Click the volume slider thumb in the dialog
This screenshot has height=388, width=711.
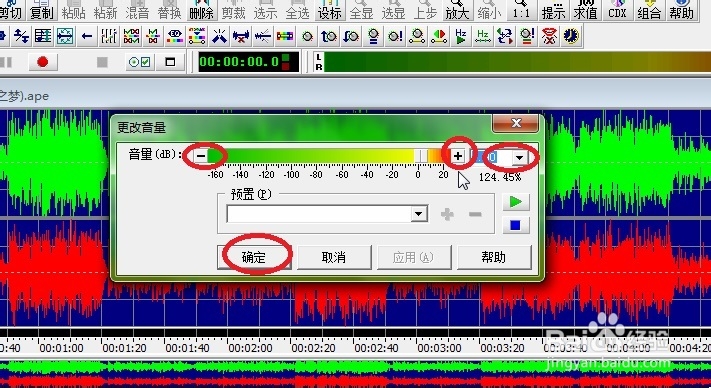(x=421, y=156)
